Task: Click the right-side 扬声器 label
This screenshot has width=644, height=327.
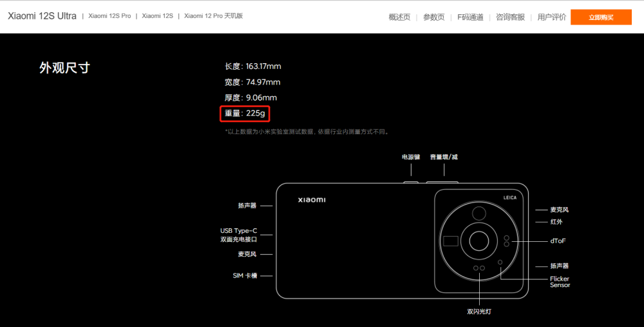Action: click(x=560, y=266)
